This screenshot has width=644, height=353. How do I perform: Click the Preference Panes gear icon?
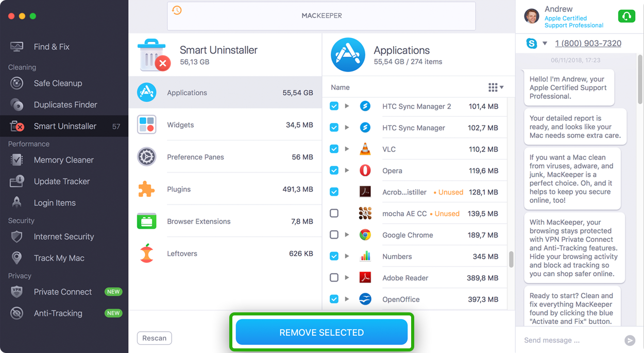coord(147,157)
